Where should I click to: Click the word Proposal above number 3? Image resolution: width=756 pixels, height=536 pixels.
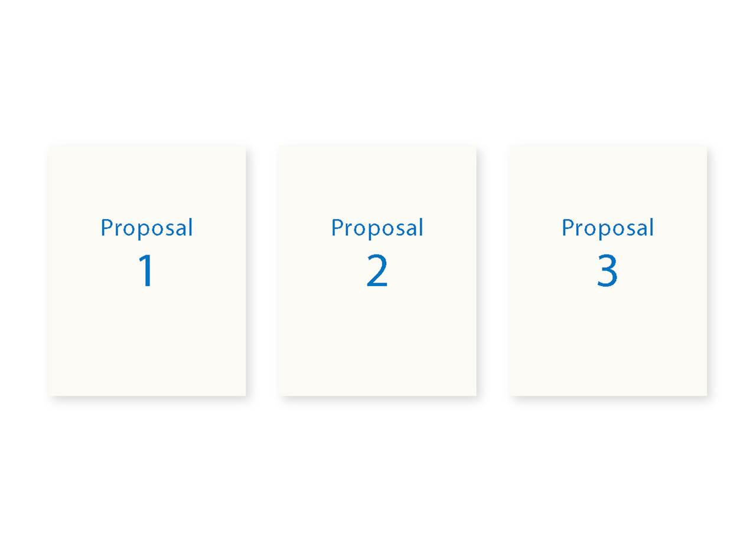click(608, 228)
